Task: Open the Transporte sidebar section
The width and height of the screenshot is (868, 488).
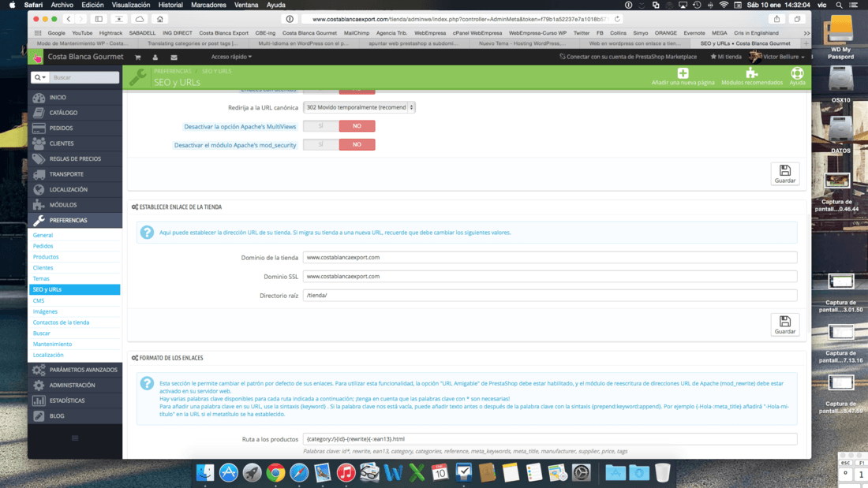Action: 75,174
